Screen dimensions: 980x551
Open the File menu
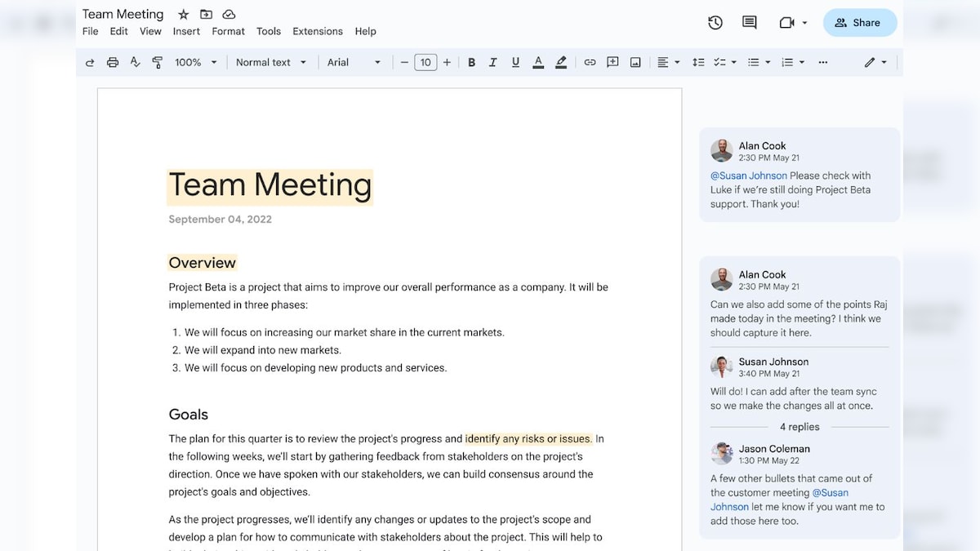[x=90, y=31]
